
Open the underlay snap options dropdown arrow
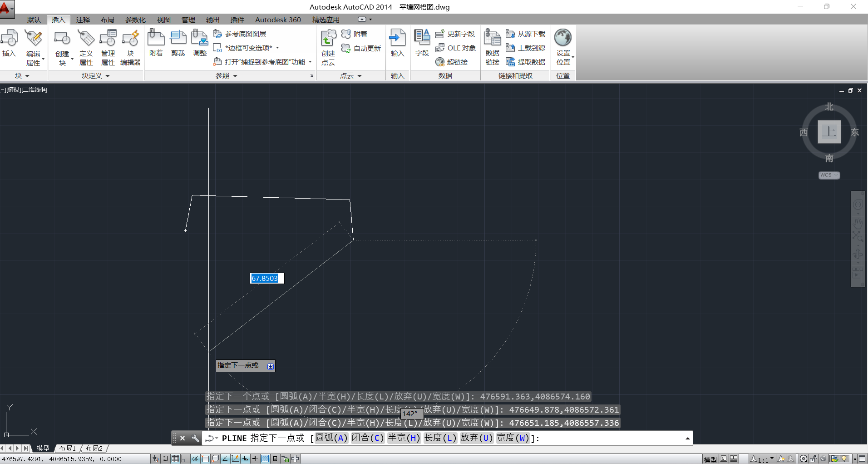point(310,62)
